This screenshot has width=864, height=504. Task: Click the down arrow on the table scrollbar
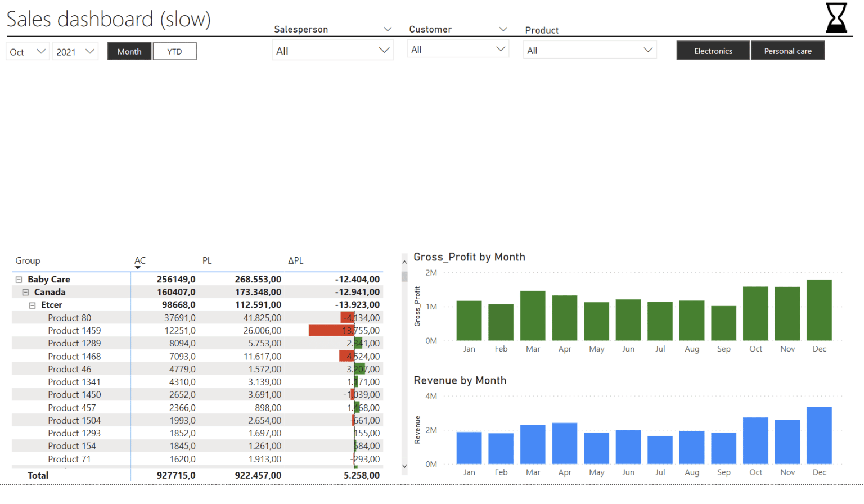click(x=404, y=466)
